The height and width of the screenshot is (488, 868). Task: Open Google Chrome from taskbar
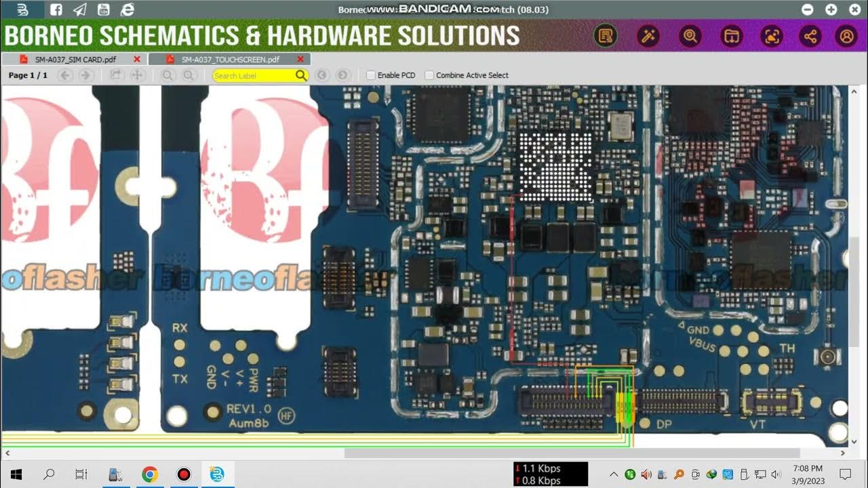150,474
